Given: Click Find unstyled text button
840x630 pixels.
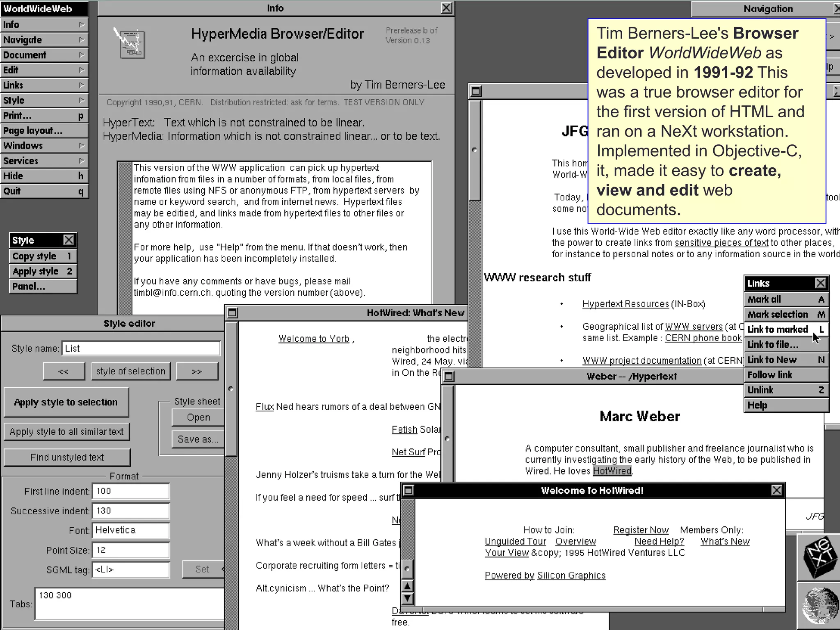Looking at the screenshot, I should [67, 457].
